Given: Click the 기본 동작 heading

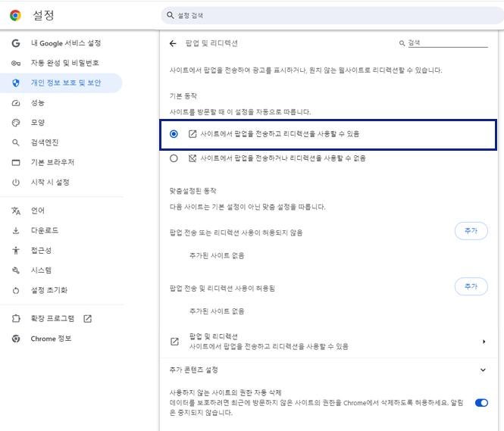Looking at the screenshot, I should pyautogui.click(x=183, y=96).
